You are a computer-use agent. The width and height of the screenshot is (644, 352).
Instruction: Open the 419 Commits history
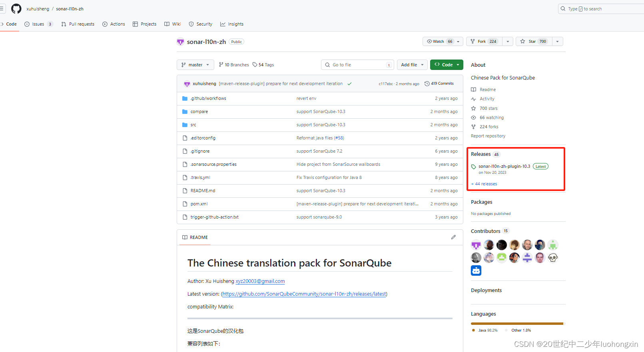[x=439, y=84]
